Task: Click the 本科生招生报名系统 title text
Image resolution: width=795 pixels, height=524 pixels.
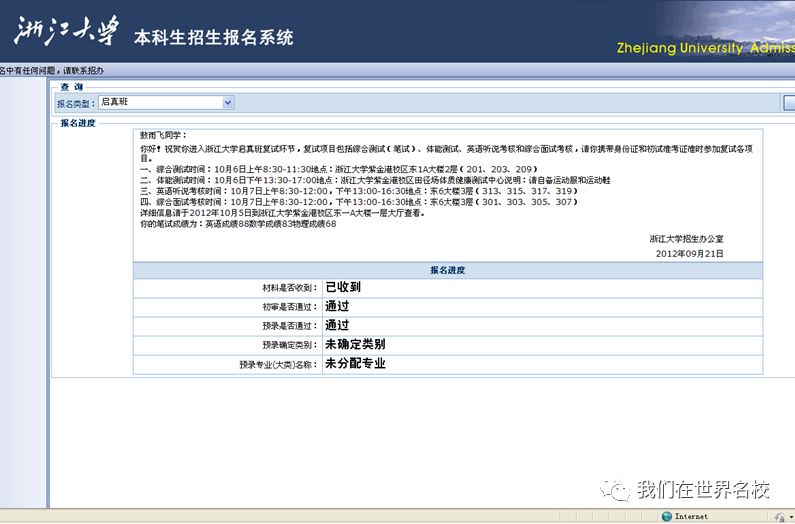Action: (213, 38)
